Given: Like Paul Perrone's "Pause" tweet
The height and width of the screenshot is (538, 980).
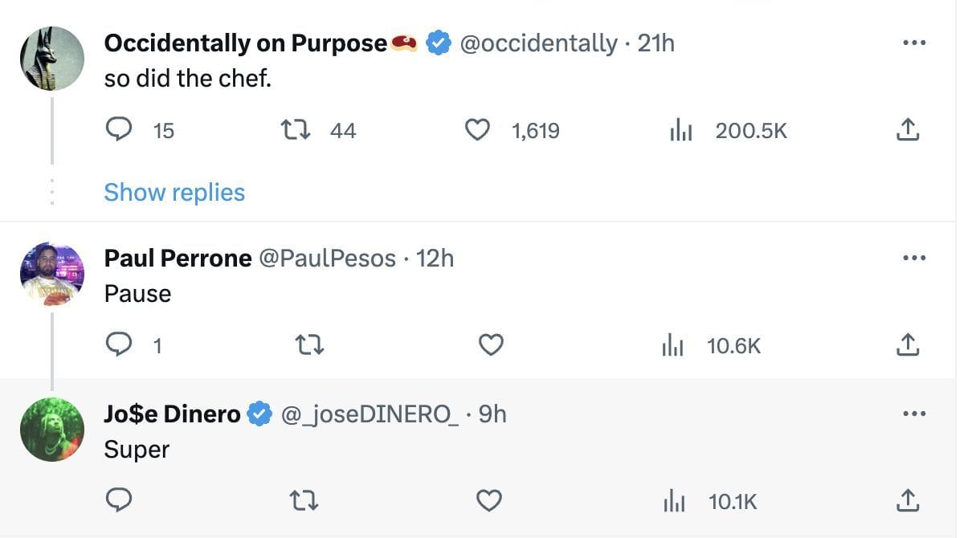Looking at the screenshot, I should click(x=490, y=345).
